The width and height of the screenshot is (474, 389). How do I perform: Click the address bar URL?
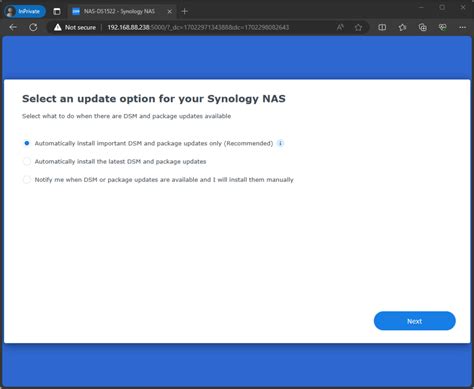[x=198, y=27]
